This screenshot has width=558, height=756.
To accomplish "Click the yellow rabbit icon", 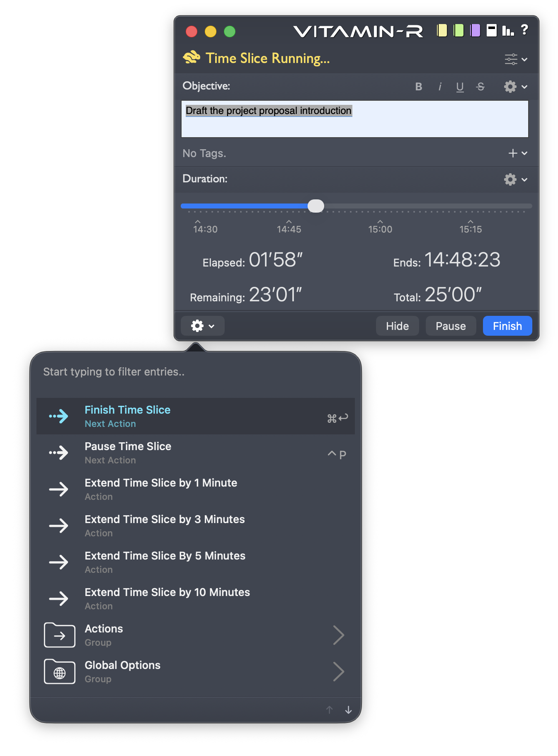I will click(x=192, y=58).
